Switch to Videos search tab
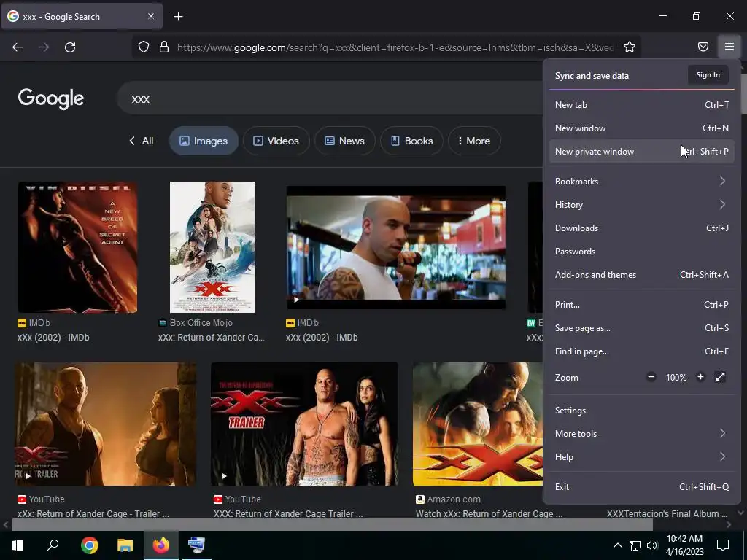747x560 pixels. click(276, 141)
